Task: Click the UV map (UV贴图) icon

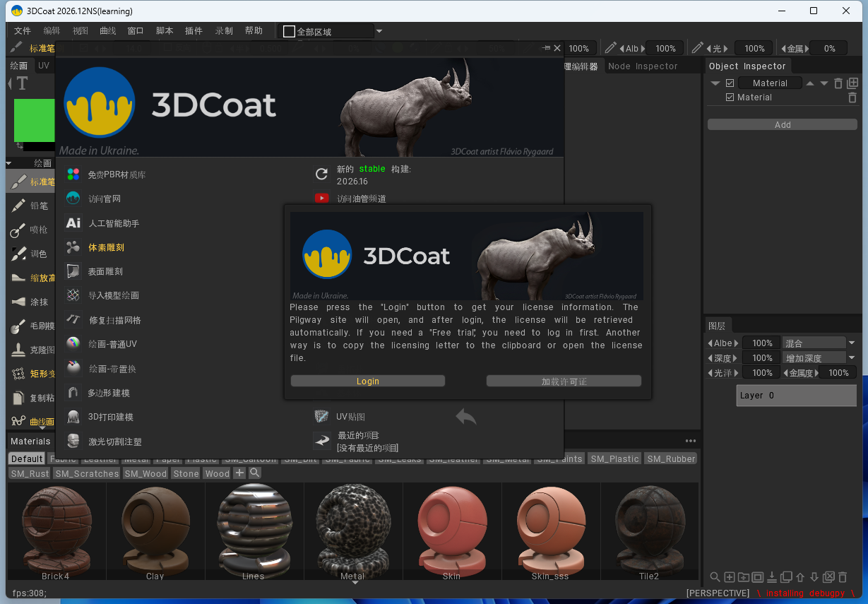Action: click(x=322, y=416)
